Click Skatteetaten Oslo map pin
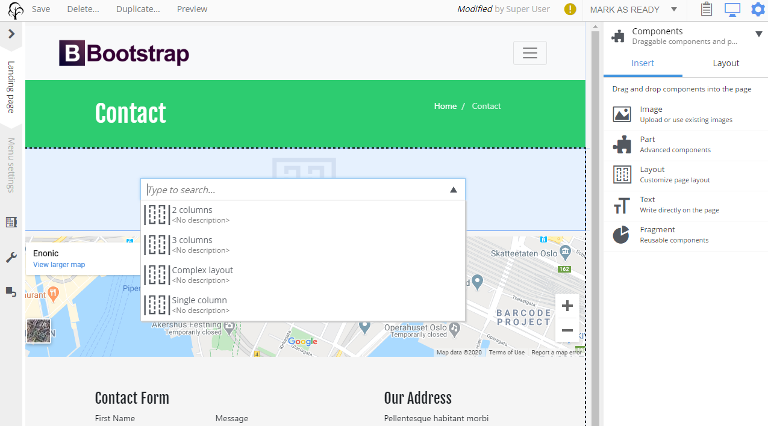The image size is (768, 426). (565, 252)
